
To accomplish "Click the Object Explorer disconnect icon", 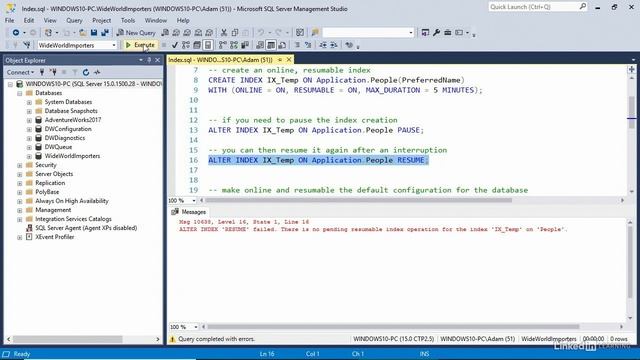I will (x=53, y=72).
